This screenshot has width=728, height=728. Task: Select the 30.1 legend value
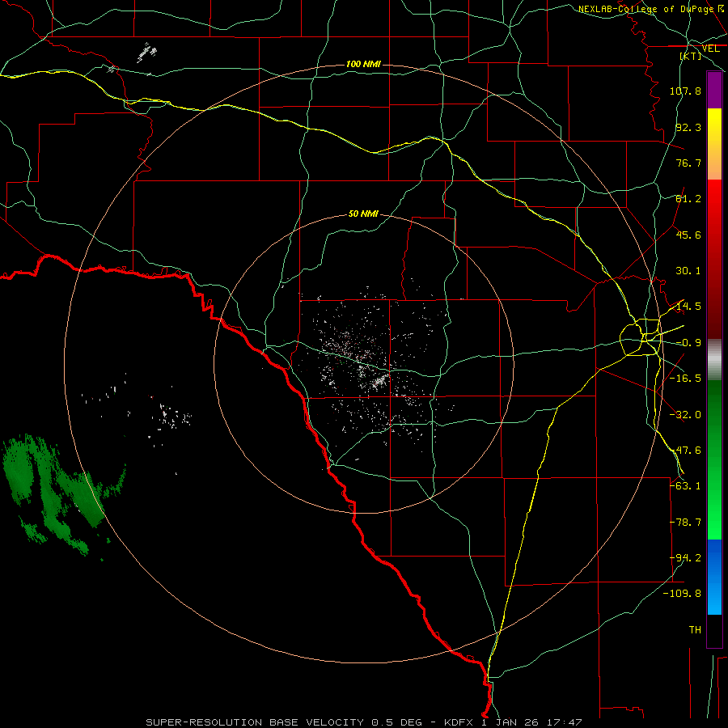click(688, 271)
